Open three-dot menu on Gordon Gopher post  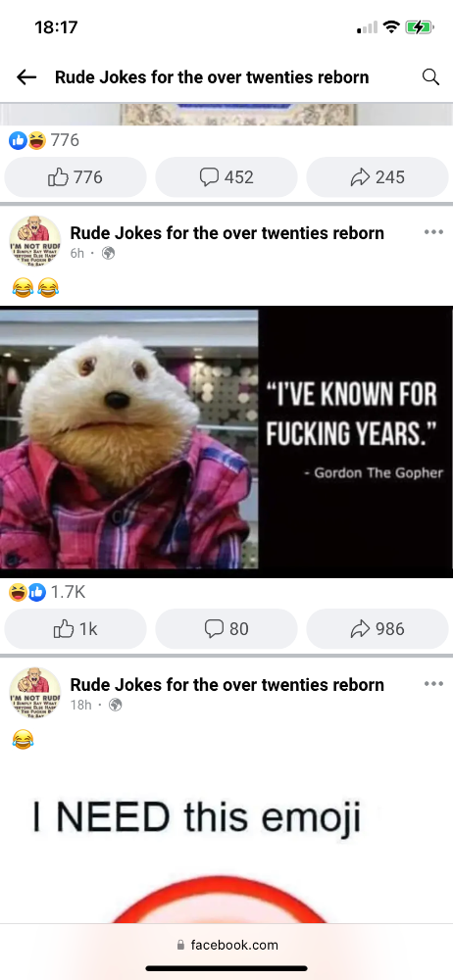433,232
